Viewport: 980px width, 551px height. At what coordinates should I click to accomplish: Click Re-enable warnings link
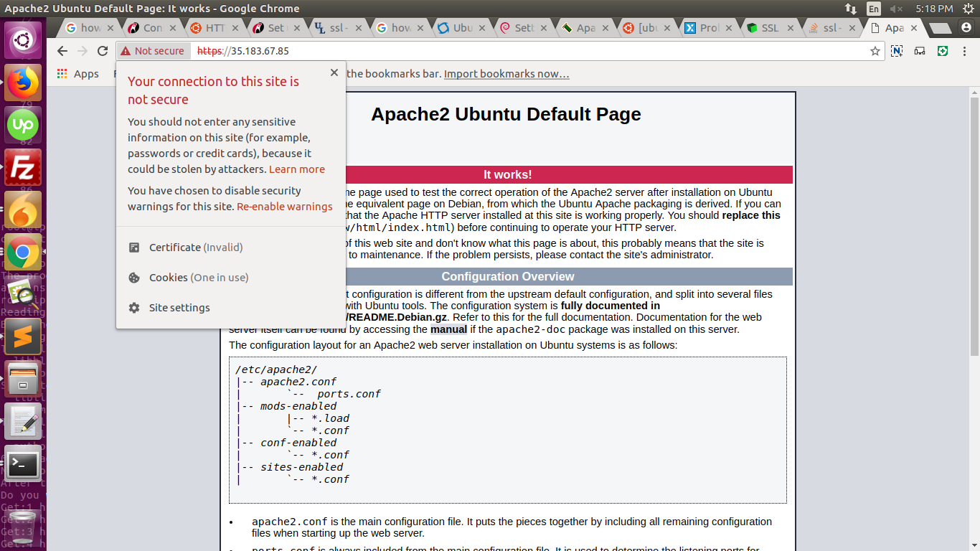click(x=284, y=207)
